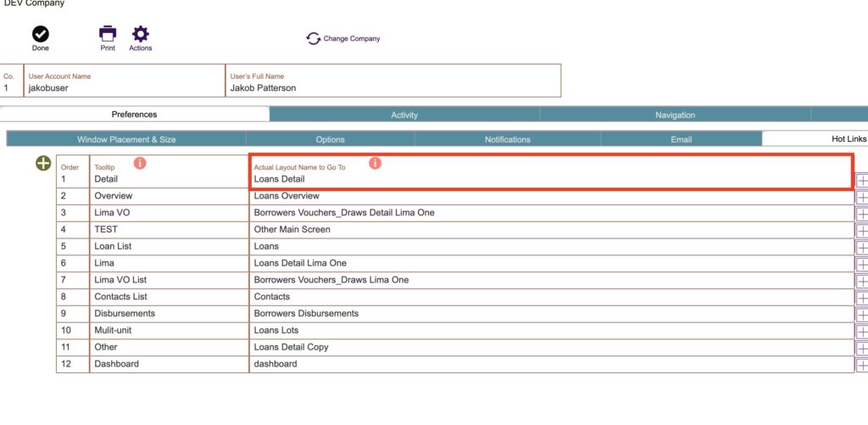Click the Co. number field
This screenshot has height=425, width=868.
tap(12, 81)
